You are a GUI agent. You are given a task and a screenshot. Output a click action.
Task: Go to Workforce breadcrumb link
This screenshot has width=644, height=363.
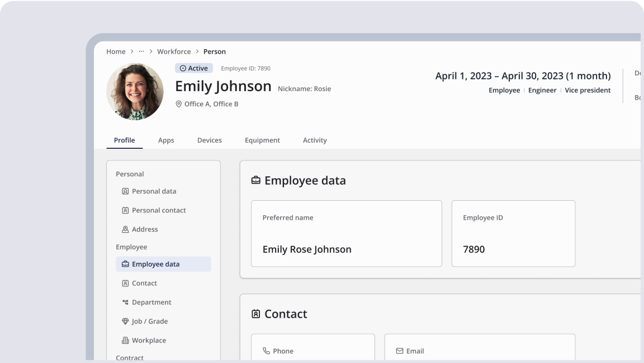[x=174, y=51]
